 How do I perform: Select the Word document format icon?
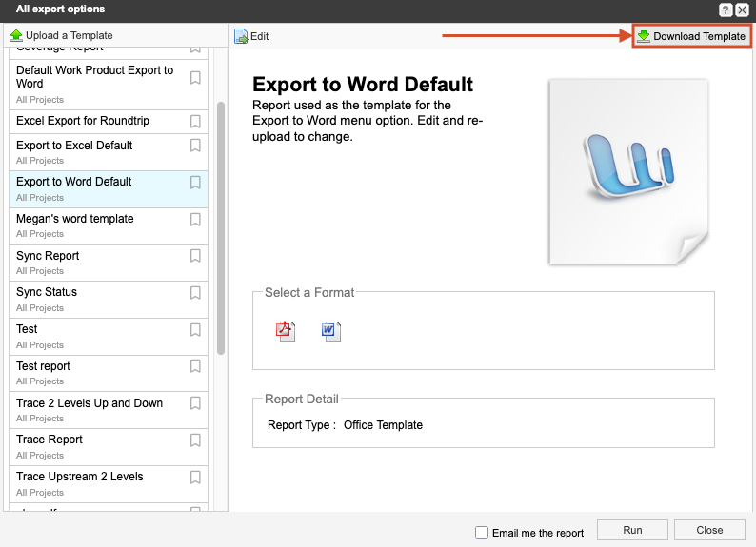coord(330,331)
